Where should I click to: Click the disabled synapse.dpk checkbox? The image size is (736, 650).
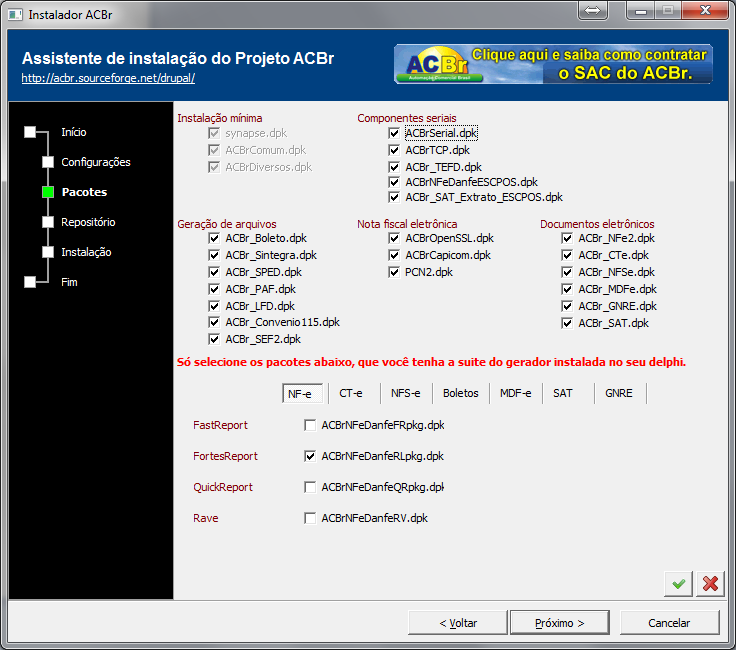(214, 133)
